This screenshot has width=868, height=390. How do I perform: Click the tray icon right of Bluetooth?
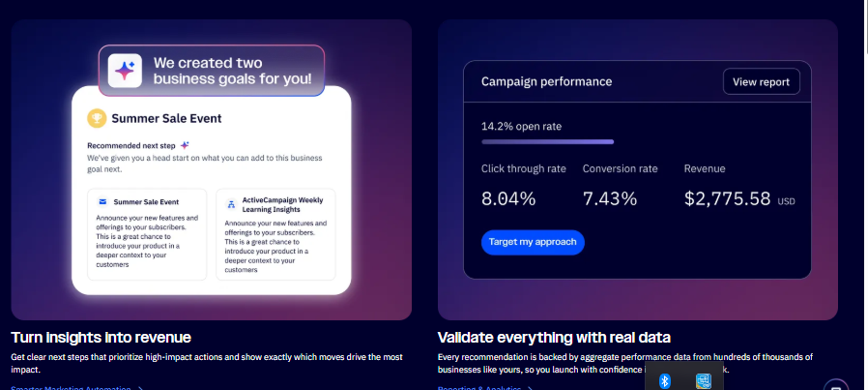pyautogui.click(x=703, y=380)
